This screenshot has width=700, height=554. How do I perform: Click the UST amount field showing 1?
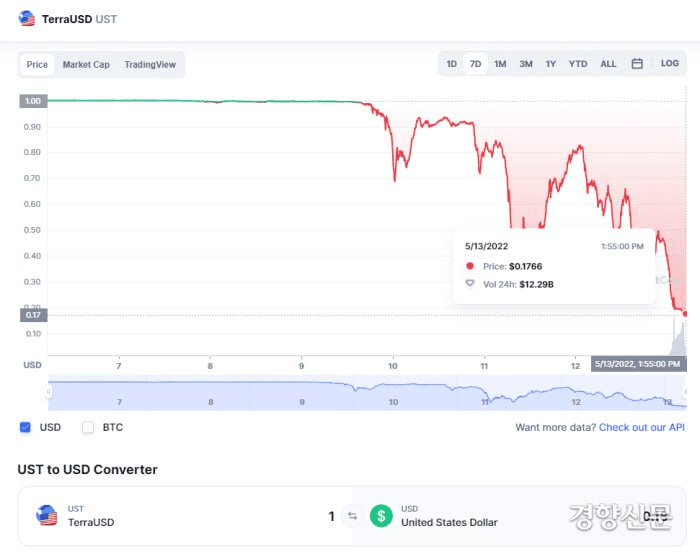coord(331,517)
